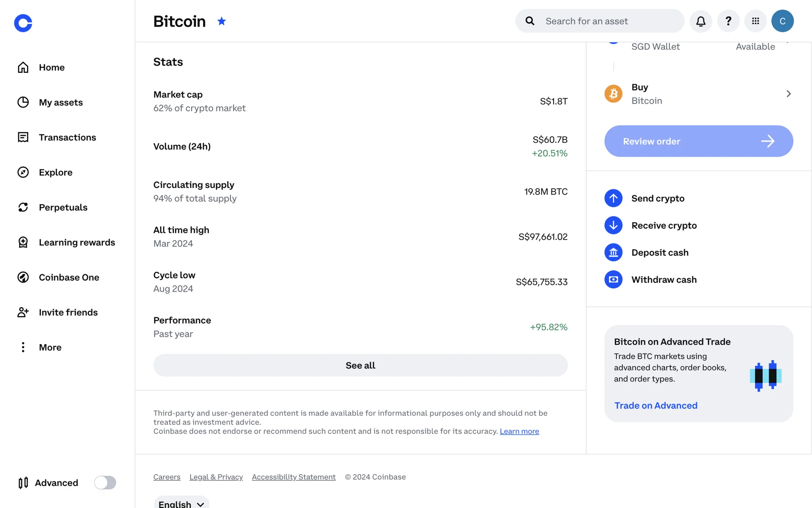
Task: Open the apps grid menu
Action: (x=756, y=21)
